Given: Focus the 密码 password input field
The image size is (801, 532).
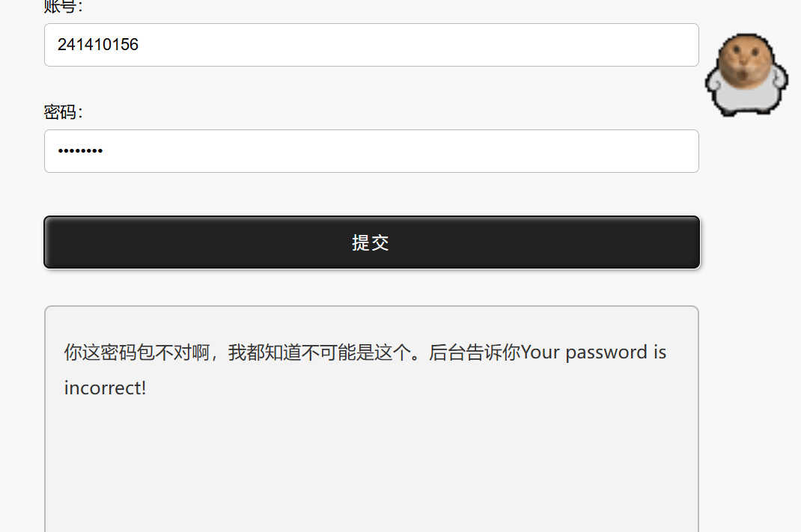Looking at the screenshot, I should (x=371, y=151).
